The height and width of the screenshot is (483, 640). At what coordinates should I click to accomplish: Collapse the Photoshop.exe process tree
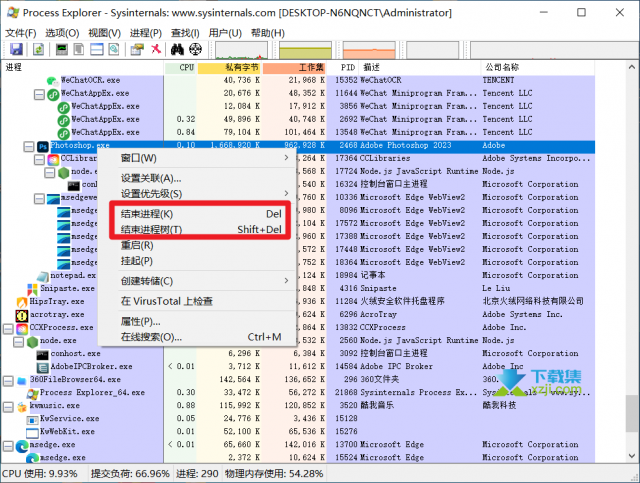pyautogui.click(x=29, y=146)
